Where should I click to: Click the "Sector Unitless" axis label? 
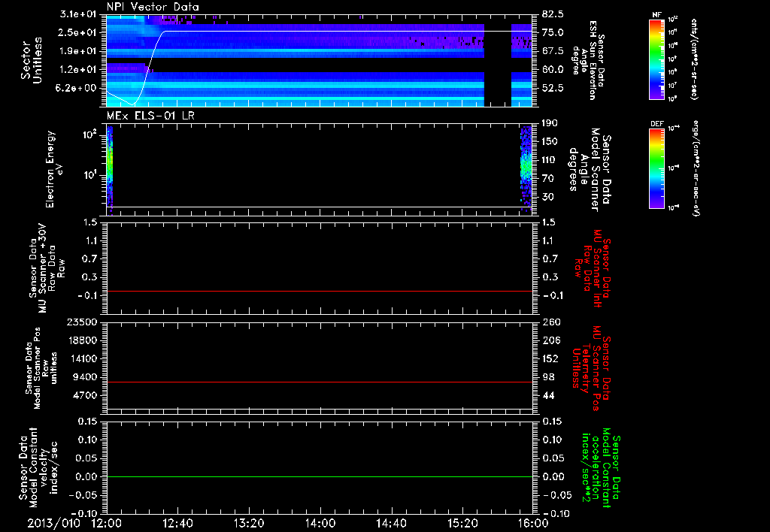32,60
